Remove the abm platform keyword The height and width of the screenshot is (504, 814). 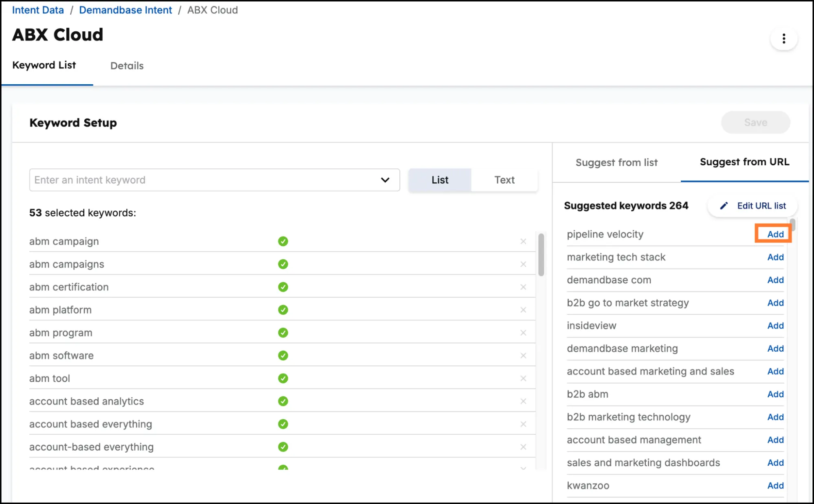(x=523, y=310)
